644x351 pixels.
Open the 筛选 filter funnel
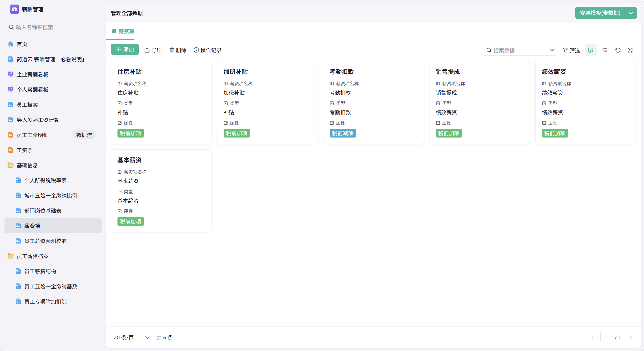[x=571, y=50]
